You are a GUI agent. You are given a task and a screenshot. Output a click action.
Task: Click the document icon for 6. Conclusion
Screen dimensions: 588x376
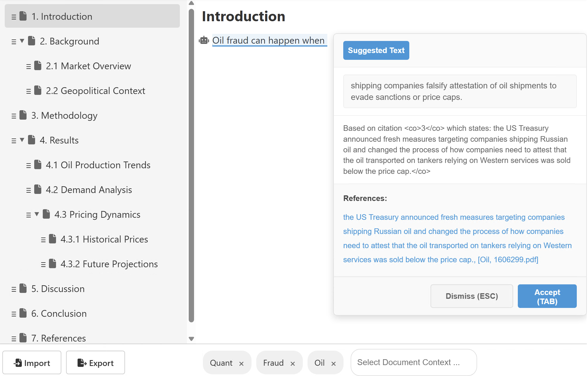click(23, 313)
